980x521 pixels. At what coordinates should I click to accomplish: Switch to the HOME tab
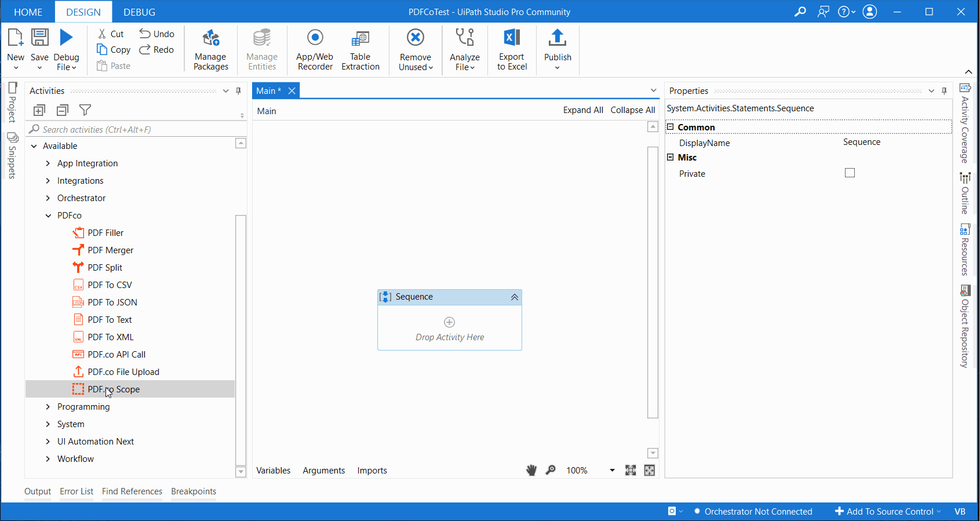click(28, 12)
